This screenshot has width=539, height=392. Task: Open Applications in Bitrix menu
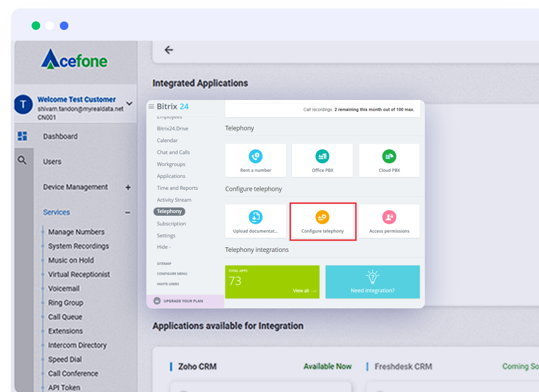click(171, 176)
